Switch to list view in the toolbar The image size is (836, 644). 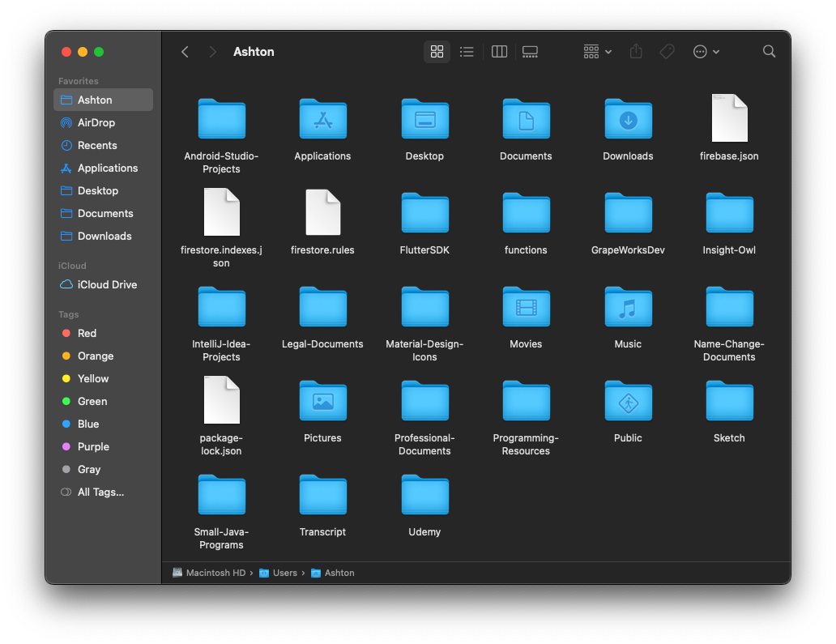pos(467,51)
